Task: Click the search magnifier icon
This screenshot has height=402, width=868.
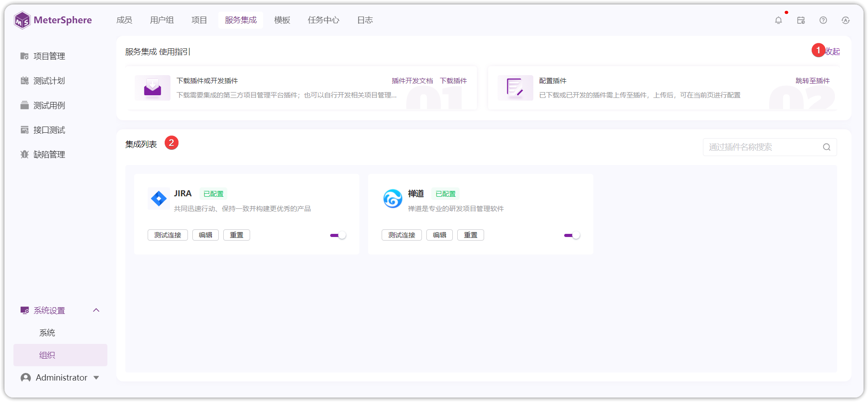Action: pos(826,147)
